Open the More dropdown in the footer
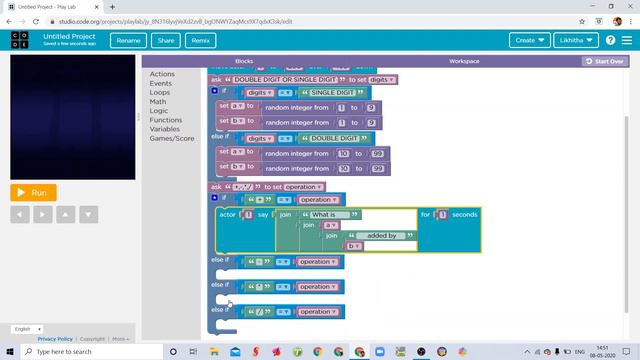The image size is (640, 360). pos(120,339)
